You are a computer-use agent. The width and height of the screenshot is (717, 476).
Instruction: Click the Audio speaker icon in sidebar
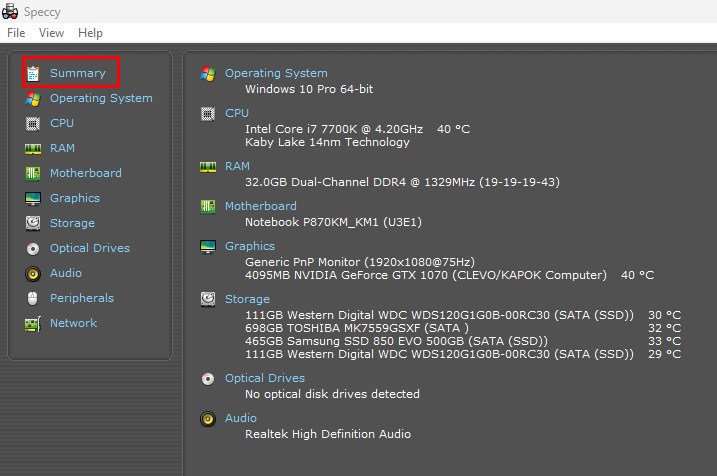33,273
